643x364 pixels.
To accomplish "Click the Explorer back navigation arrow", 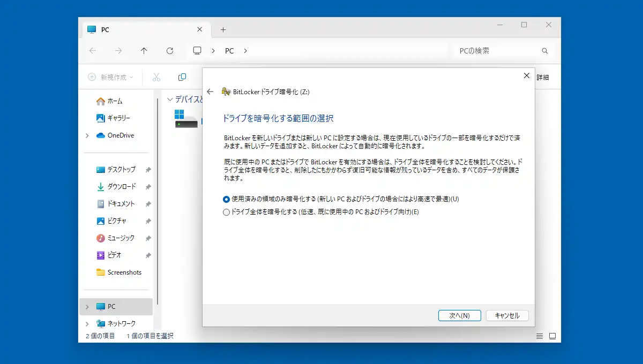I will point(93,51).
